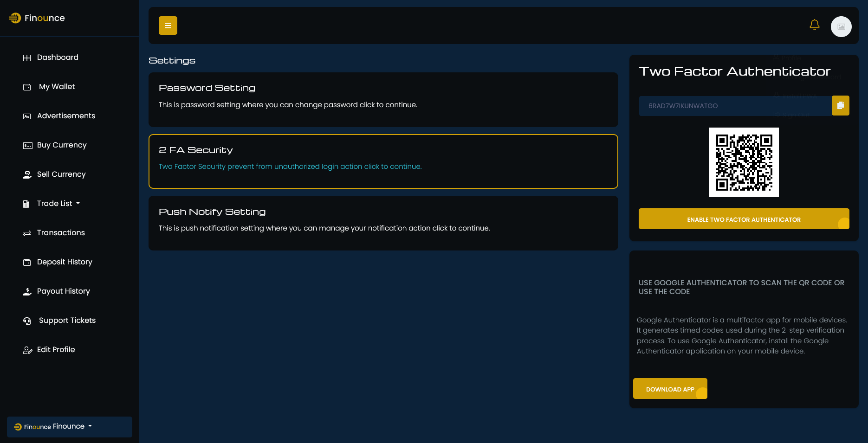Click the Buy Currency icon

click(27, 146)
